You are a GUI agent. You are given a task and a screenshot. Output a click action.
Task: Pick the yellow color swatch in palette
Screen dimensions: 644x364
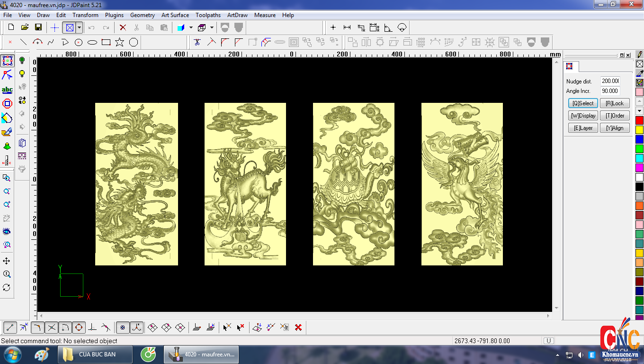point(639,130)
